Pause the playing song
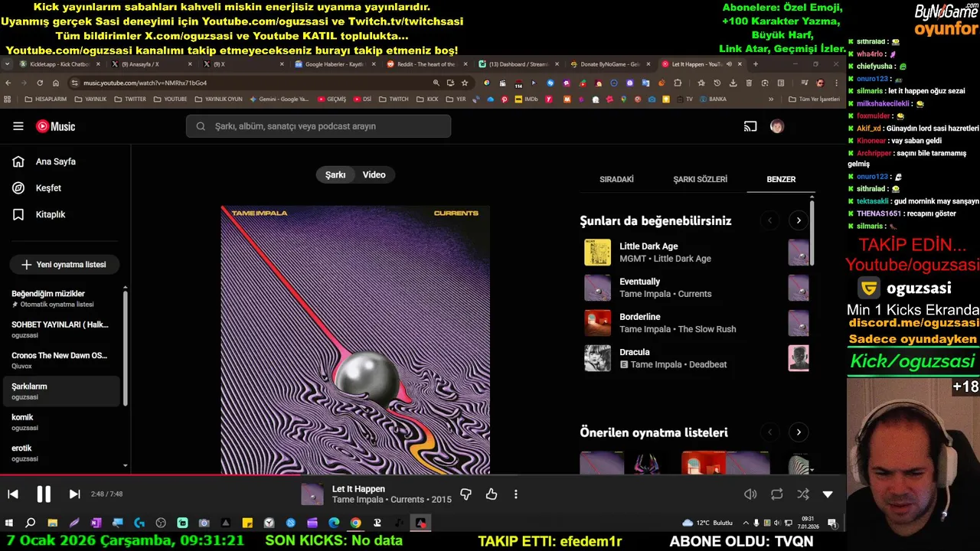 [44, 494]
